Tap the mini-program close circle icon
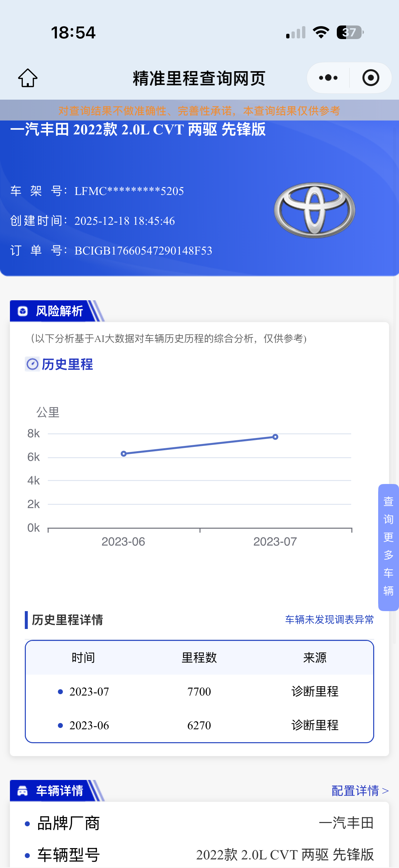 (x=371, y=78)
